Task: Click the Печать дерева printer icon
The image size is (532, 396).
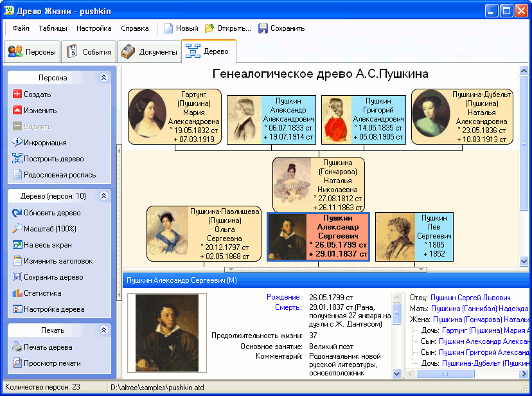Action: tap(17, 346)
